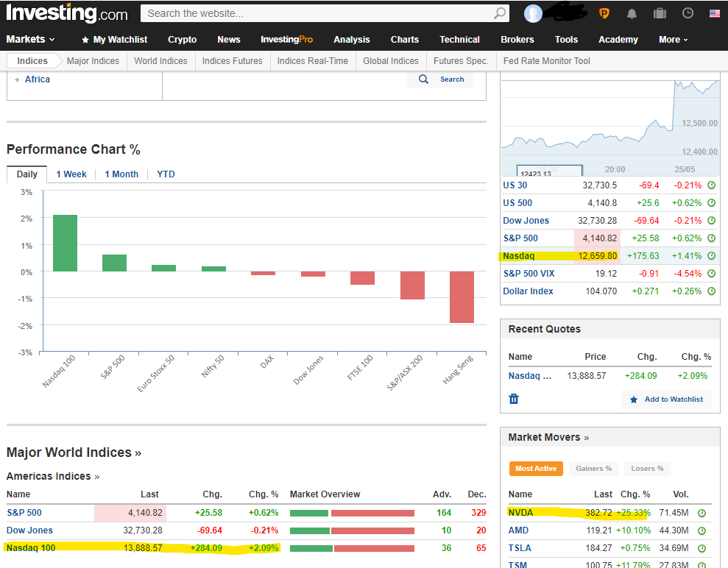Open the Nasdaq 100 link in Americas Indices
The image size is (728, 568).
coord(31,547)
